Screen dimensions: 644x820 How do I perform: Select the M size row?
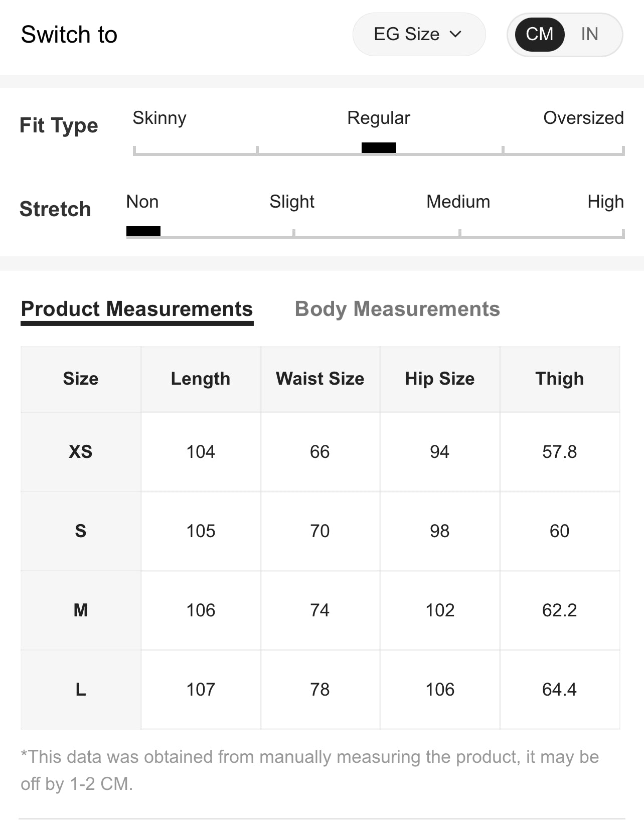pos(80,610)
